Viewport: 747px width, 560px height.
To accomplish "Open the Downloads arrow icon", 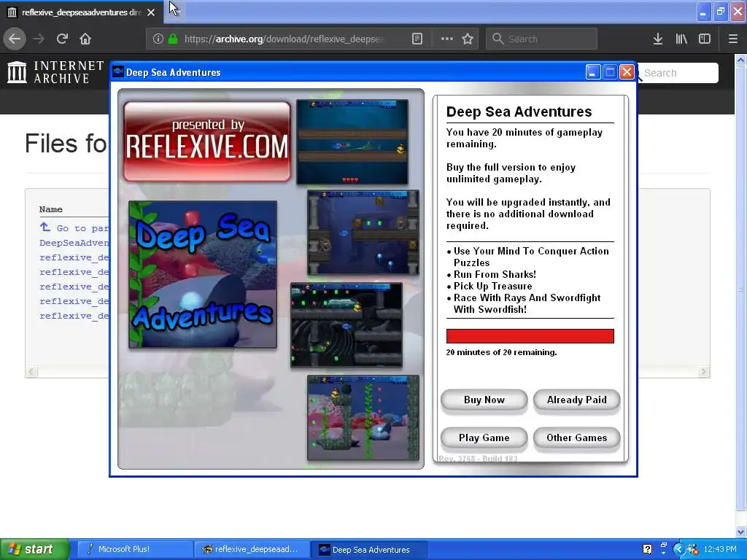I will (x=658, y=39).
